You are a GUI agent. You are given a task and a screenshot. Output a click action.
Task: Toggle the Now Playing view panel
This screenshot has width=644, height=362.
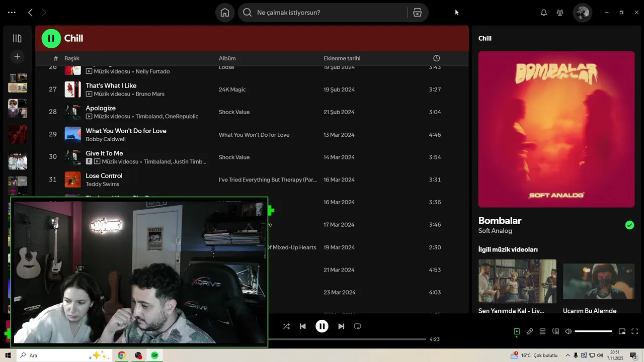[x=517, y=331]
